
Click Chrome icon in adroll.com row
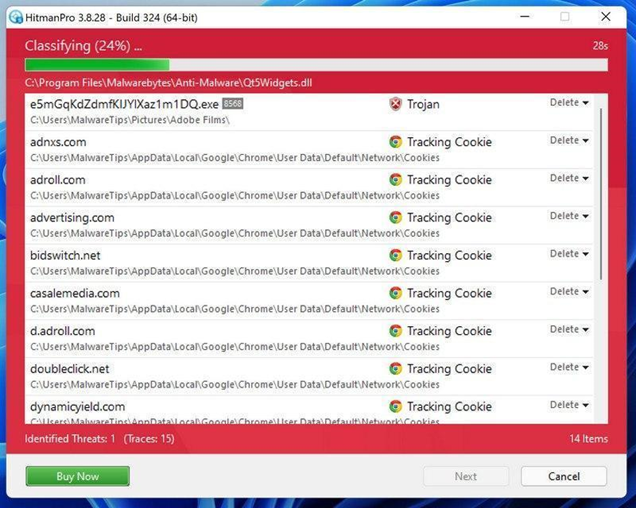click(395, 180)
